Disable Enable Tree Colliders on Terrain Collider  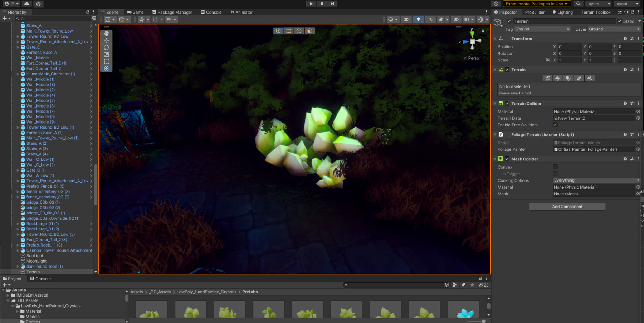[555, 125]
